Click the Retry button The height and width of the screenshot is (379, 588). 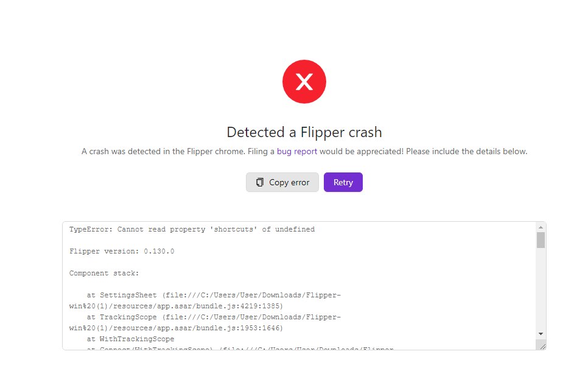pos(343,182)
